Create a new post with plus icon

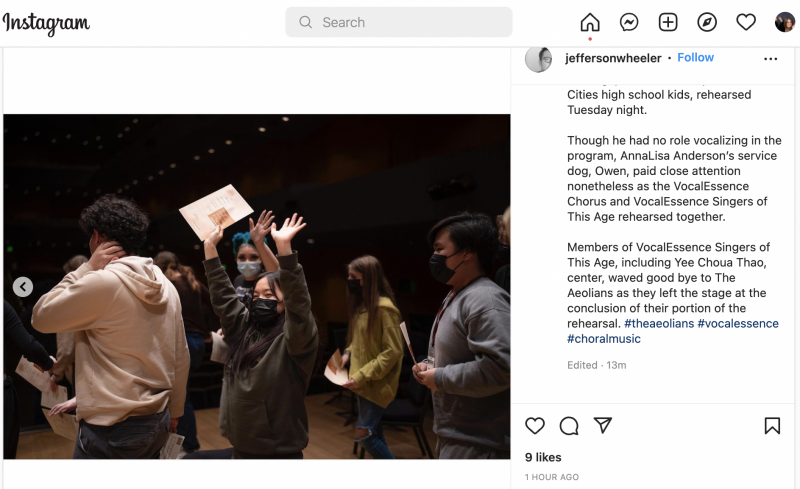[668, 22]
